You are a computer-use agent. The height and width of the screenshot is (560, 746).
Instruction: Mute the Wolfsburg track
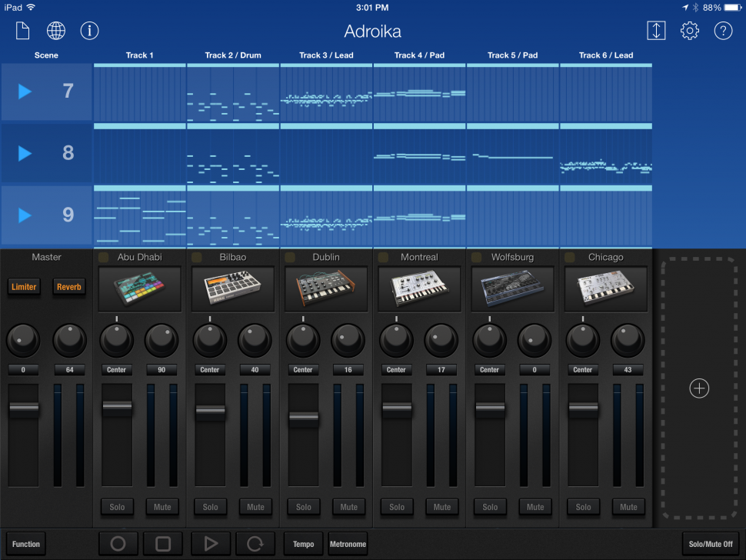pos(535,507)
